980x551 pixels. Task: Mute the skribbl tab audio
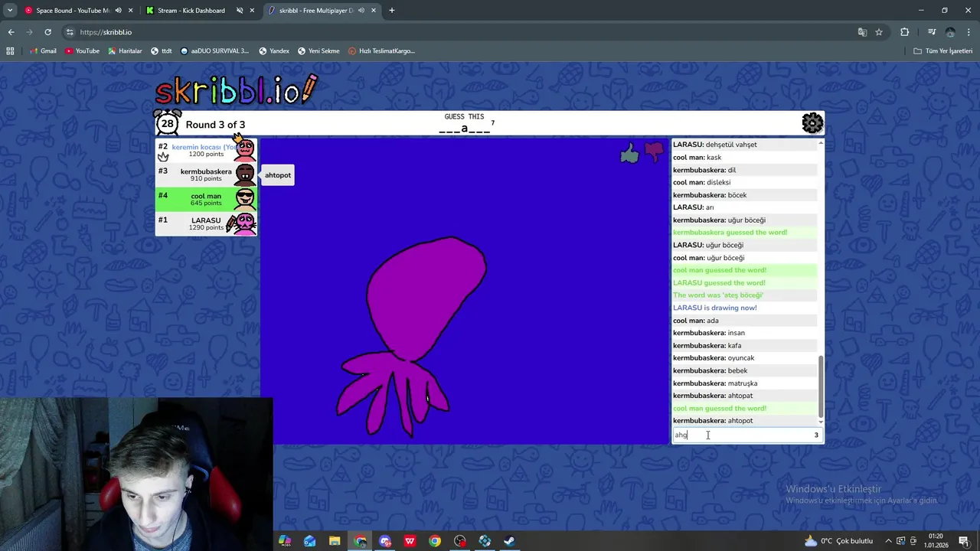(361, 11)
